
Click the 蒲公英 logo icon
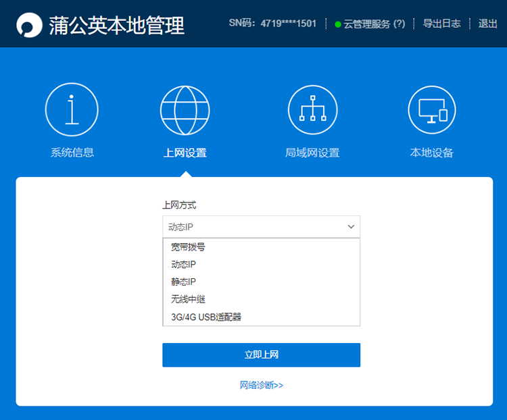click(x=29, y=25)
